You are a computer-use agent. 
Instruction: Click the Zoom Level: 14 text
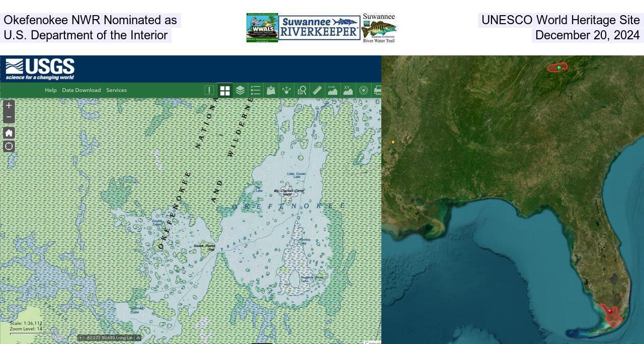click(26, 329)
